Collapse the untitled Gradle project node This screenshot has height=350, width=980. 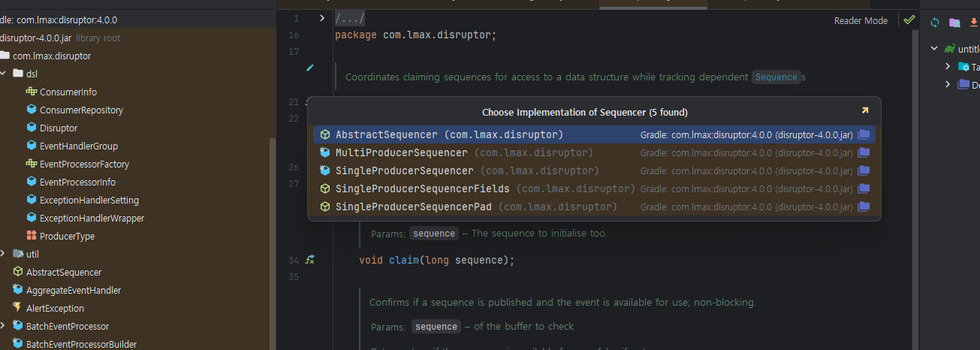coord(934,49)
